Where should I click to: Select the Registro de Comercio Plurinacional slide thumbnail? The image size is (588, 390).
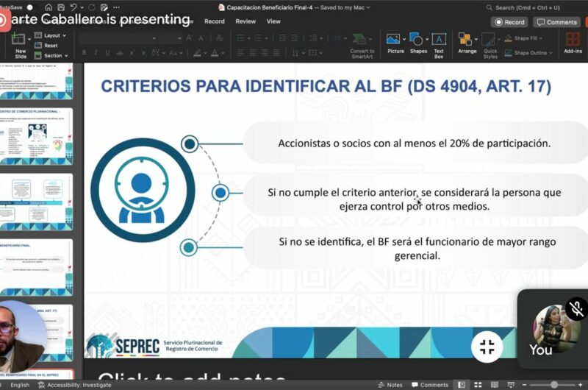point(36,137)
